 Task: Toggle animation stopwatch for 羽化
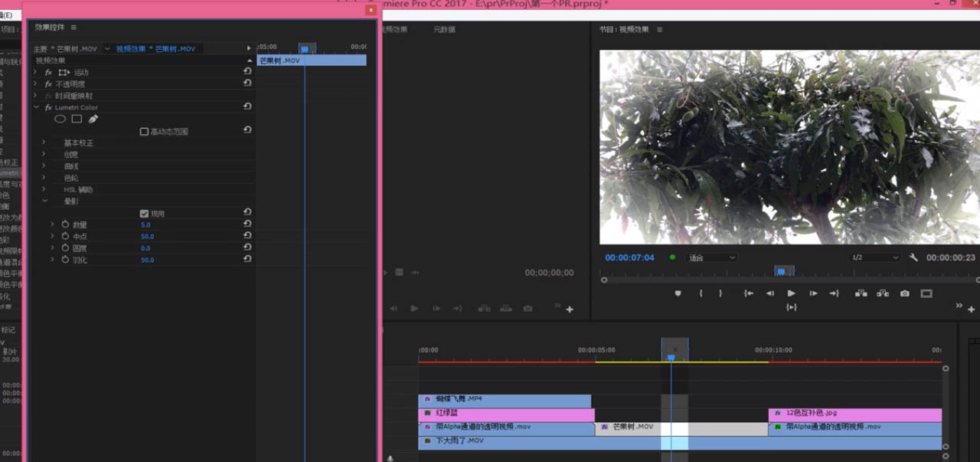65,260
